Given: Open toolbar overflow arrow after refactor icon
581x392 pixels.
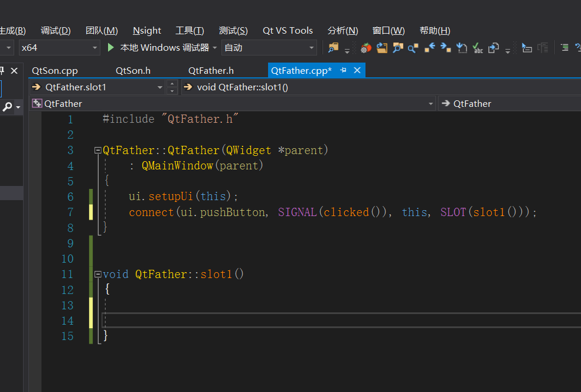Looking at the screenshot, I should point(508,50).
